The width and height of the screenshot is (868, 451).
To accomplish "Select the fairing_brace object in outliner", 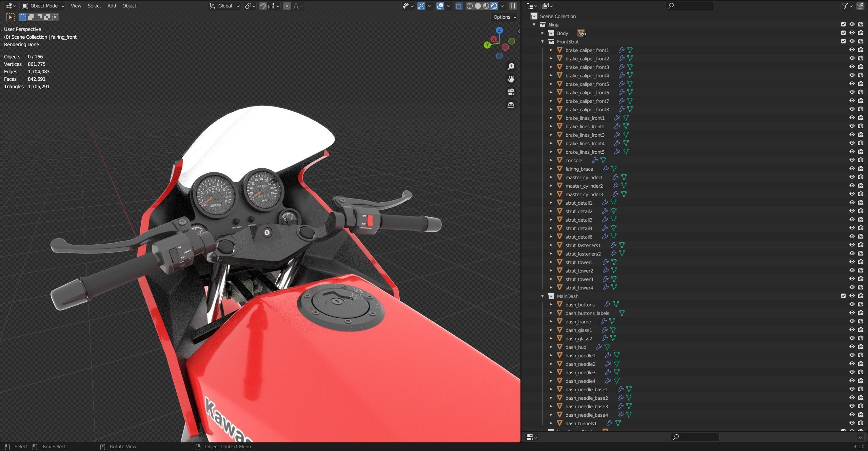I will click(579, 169).
